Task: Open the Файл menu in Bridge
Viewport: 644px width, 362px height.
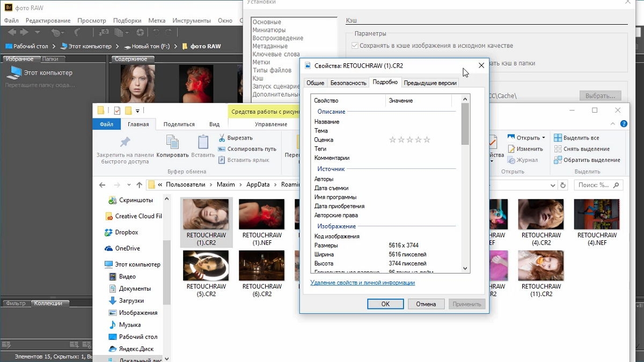Action: click(x=11, y=20)
